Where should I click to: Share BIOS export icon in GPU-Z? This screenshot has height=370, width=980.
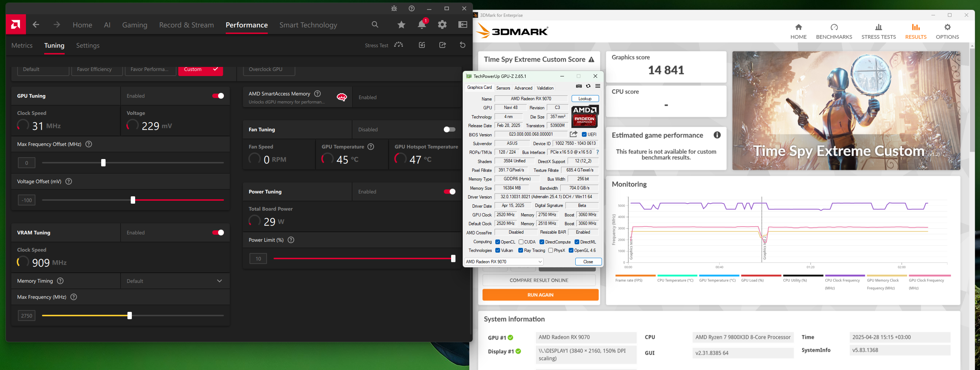[573, 135]
